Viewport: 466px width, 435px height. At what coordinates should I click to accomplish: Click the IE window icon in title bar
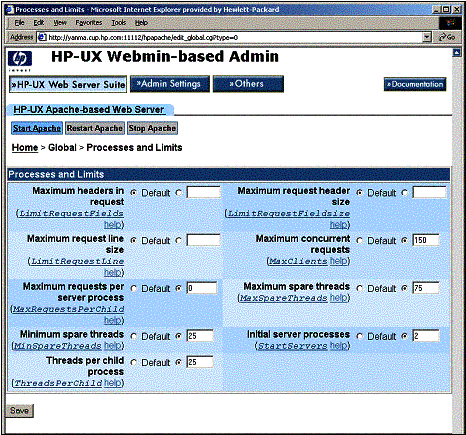pyautogui.click(x=10, y=9)
